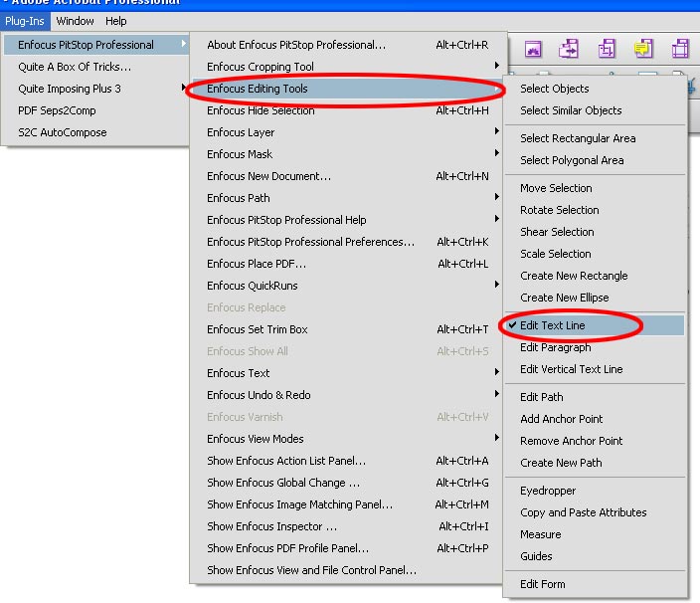Image resolution: width=700 pixels, height=603 pixels.
Task: Choose Shear Selection tool
Action: coord(595,232)
